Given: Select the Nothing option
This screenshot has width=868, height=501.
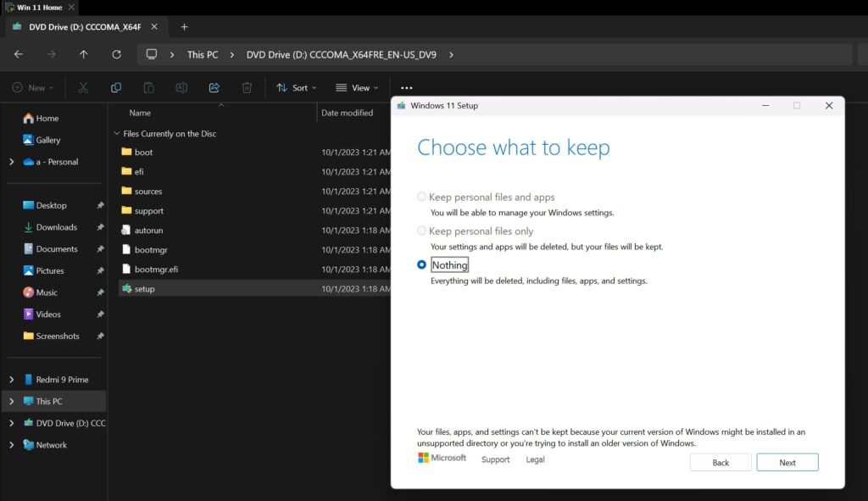Looking at the screenshot, I should point(421,264).
